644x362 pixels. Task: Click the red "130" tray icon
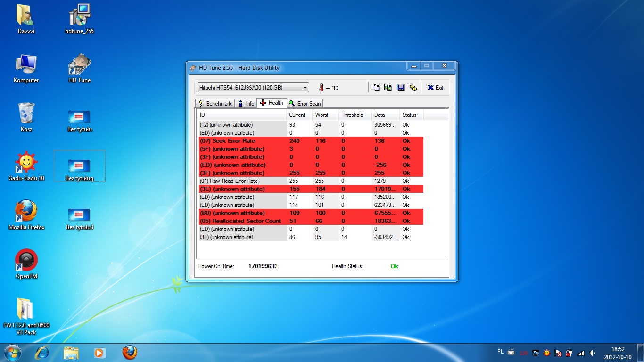pyautogui.click(x=524, y=353)
